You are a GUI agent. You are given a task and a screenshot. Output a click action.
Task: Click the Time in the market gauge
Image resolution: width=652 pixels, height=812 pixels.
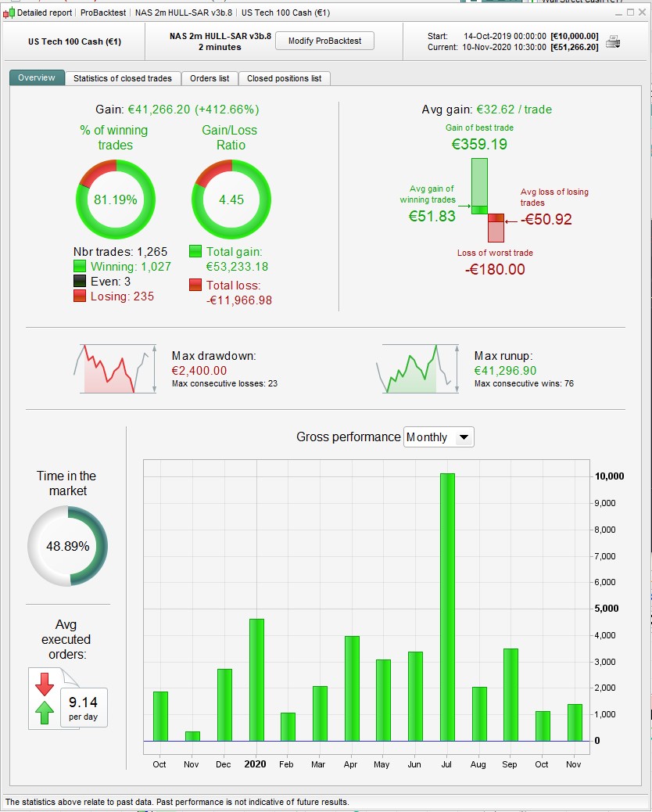pos(68,546)
